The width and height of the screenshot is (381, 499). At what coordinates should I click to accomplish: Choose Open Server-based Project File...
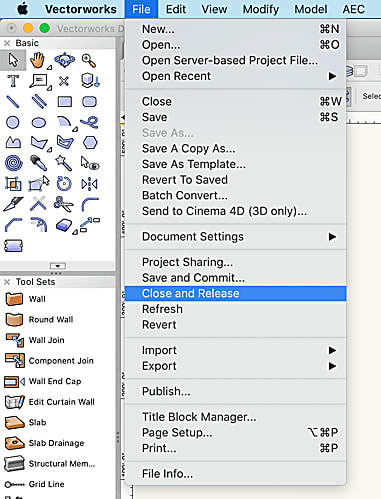pyautogui.click(x=236, y=61)
